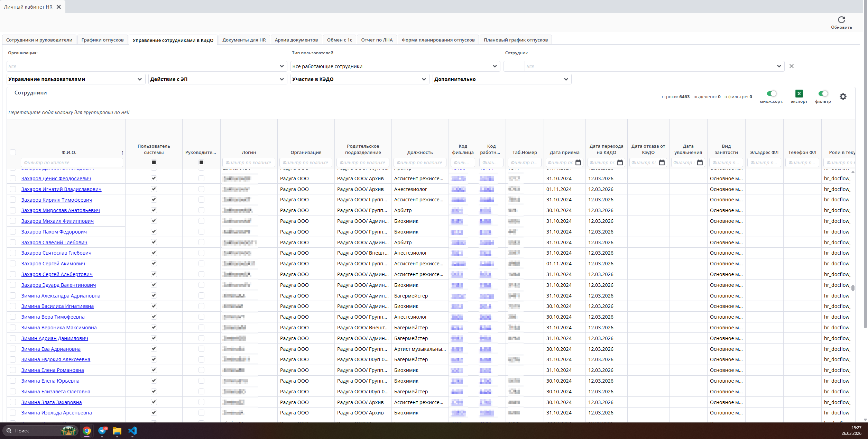Click the Ф.И.О. column filter field
This screenshot has width=868, height=439.
click(x=72, y=163)
